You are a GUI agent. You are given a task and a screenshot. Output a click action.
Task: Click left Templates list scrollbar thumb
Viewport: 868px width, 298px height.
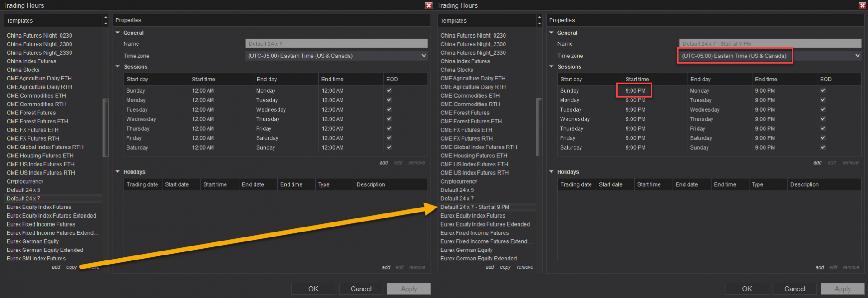pyautogui.click(x=106, y=128)
